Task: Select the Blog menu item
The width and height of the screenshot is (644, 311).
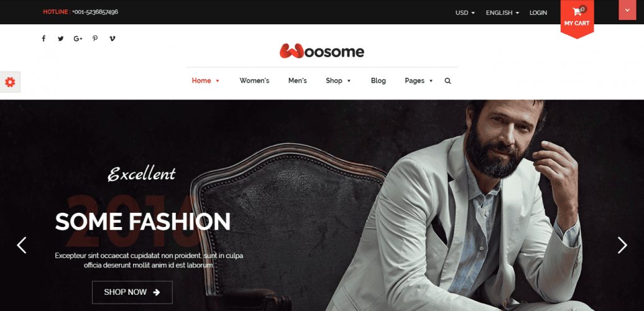Action: [x=379, y=80]
